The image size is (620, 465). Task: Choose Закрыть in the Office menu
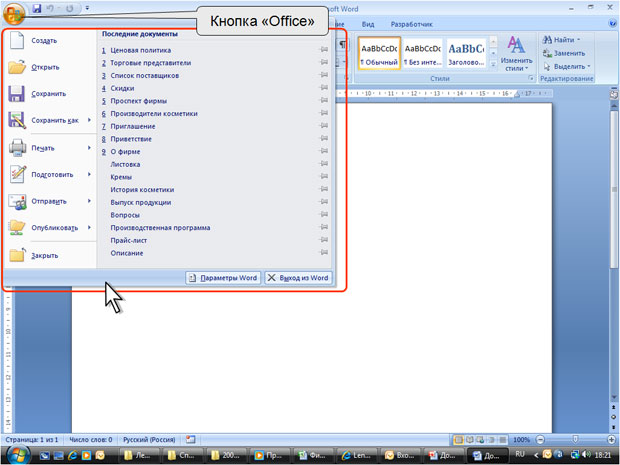51,255
